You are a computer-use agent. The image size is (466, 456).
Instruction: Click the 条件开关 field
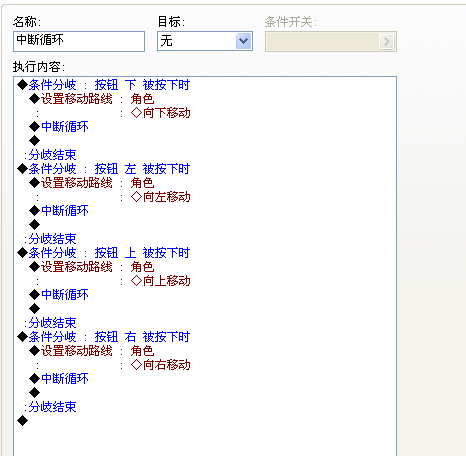(x=331, y=42)
